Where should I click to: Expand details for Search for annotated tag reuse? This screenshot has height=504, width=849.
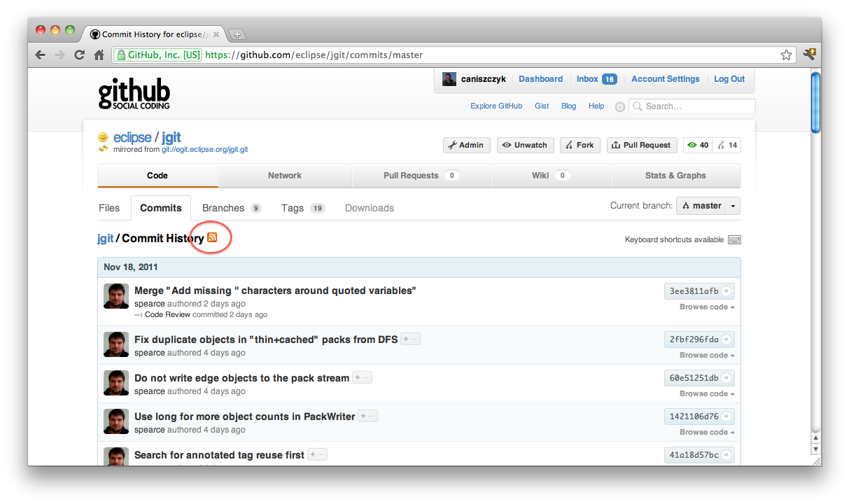pos(317,454)
